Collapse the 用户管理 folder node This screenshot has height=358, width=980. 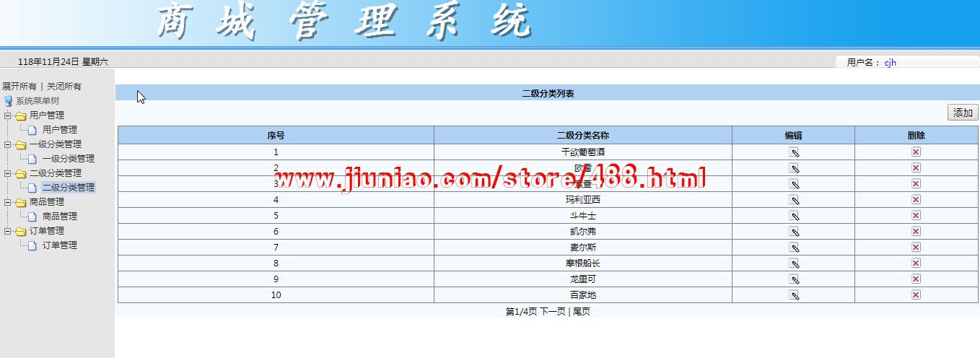(7, 115)
